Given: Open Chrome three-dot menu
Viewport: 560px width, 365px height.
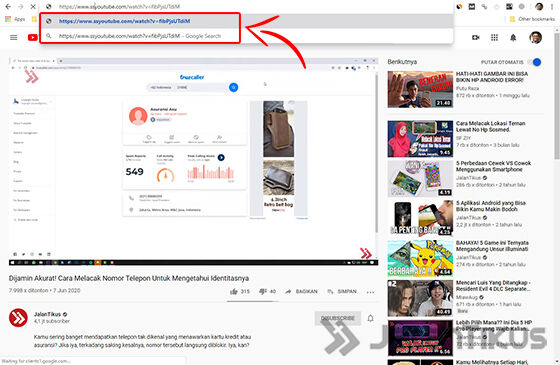Looking at the screenshot, I should (x=552, y=6).
